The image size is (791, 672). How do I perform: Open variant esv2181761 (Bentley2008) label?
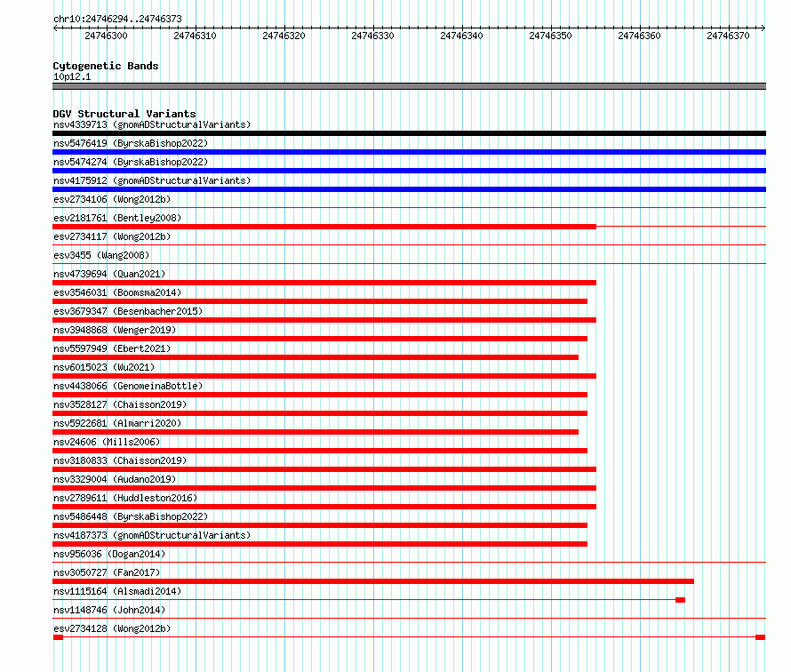click(117, 218)
